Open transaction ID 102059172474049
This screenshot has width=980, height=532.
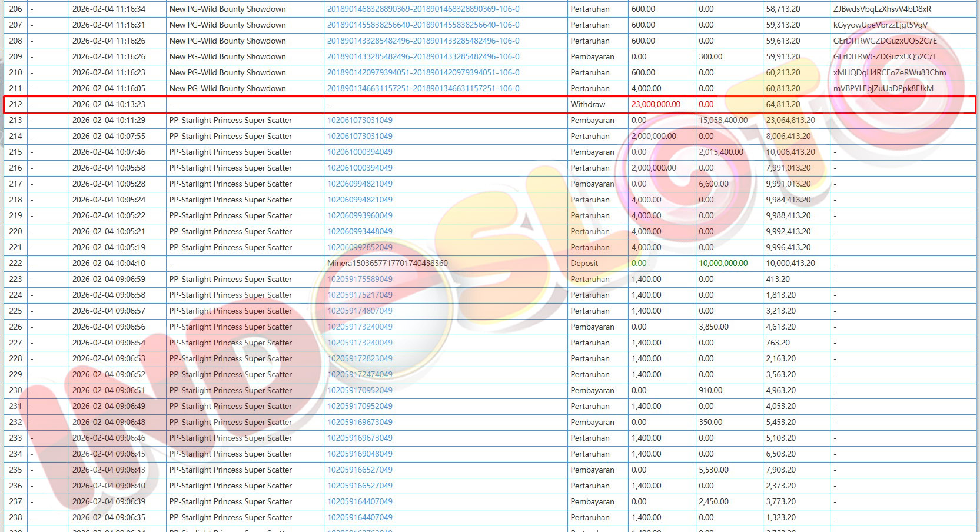coord(360,375)
